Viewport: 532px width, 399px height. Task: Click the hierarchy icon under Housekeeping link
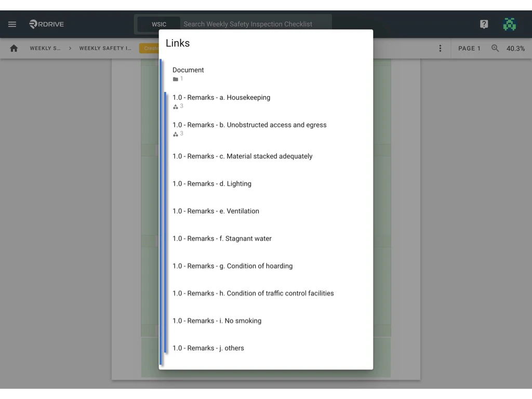(176, 106)
